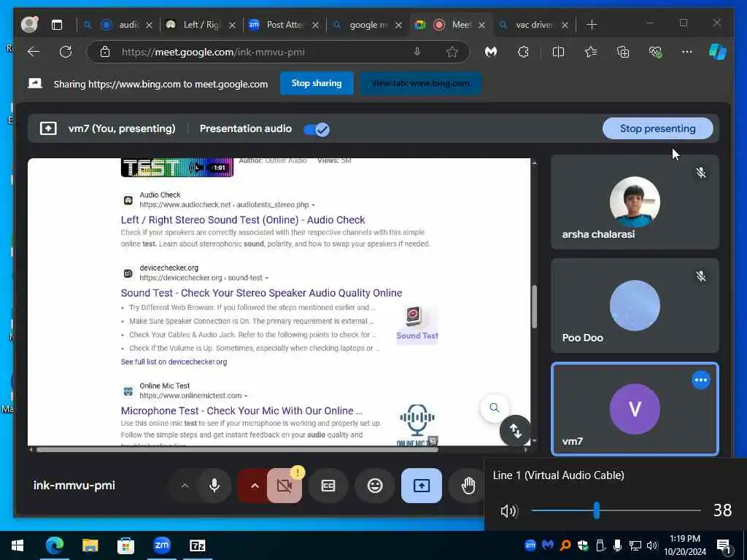747x560 pixels.
Task: Open split screen view icon
Action: (x=558, y=52)
